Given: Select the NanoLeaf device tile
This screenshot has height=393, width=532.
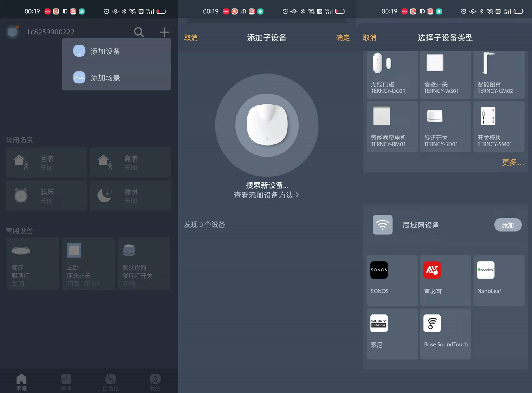Looking at the screenshot, I should [x=499, y=280].
